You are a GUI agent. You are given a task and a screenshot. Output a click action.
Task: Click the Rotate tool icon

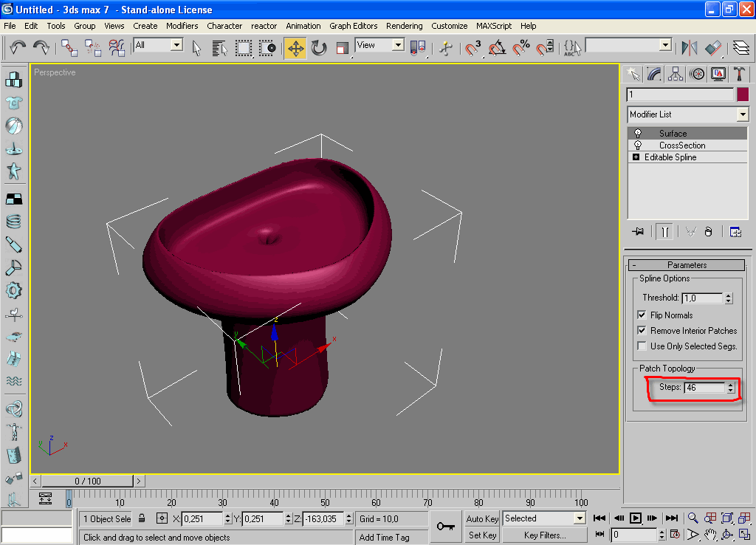(x=319, y=49)
